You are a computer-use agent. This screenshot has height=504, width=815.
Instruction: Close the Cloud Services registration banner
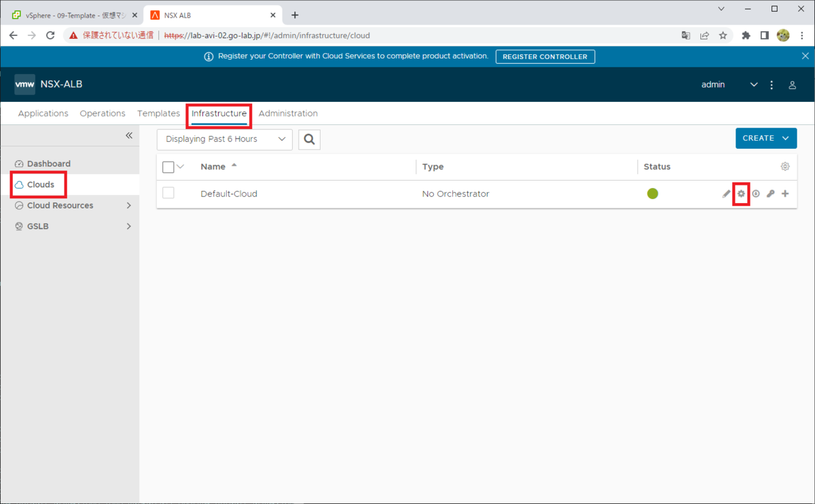(x=805, y=56)
